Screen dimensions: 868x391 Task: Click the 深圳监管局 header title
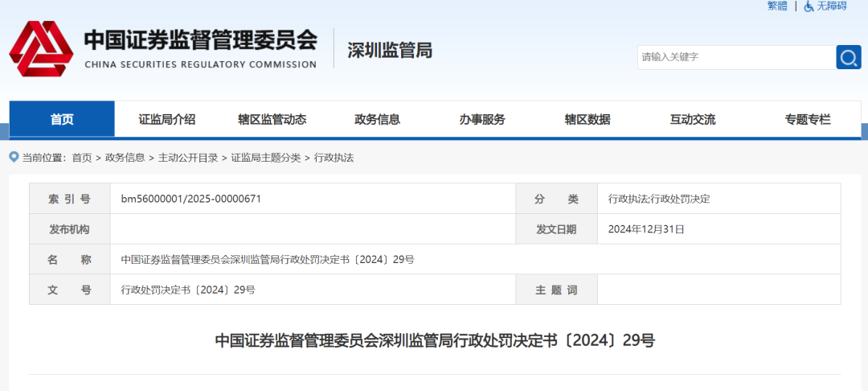point(390,50)
